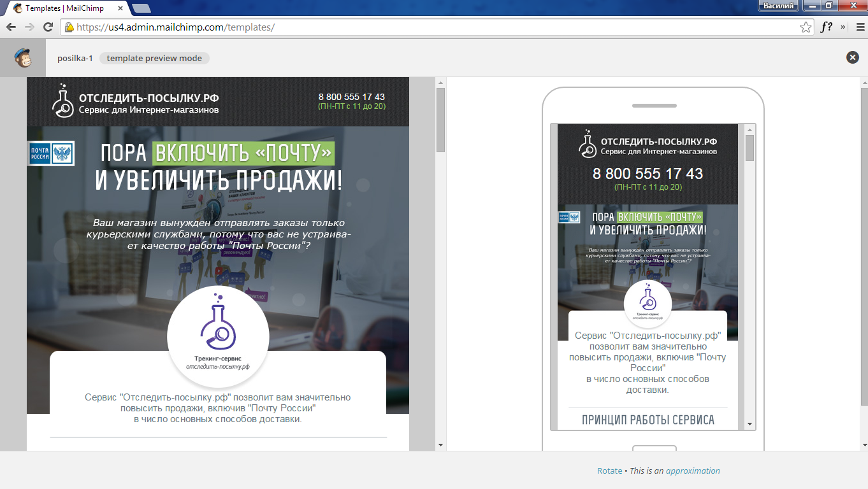Click round Трекинг-сервис flask logo in desktop preview
The height and width of the screenshot is (489, 868).
pyautogui.click(x=218, y=336)
